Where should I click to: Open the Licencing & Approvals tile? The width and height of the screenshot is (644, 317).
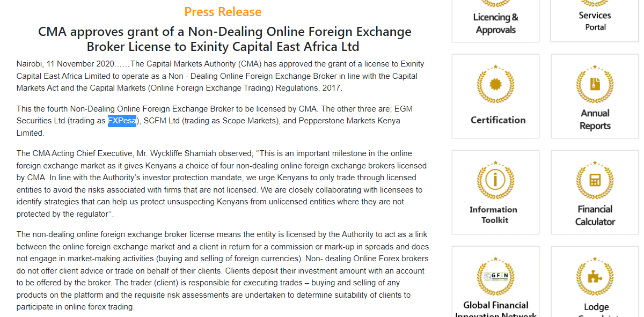495,21
